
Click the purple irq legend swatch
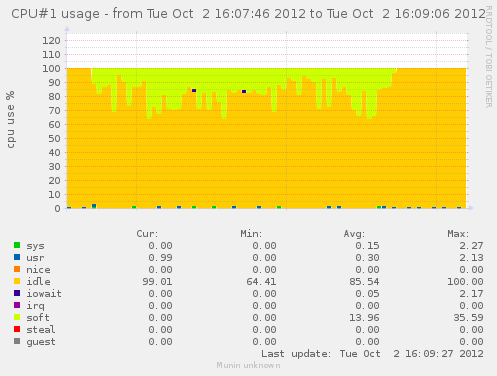click(17, 305)
